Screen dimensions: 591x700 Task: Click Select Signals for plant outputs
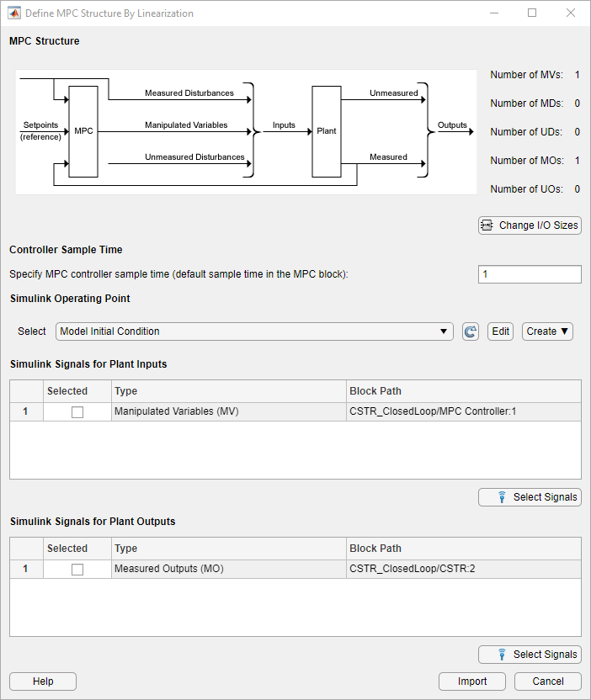530,655
